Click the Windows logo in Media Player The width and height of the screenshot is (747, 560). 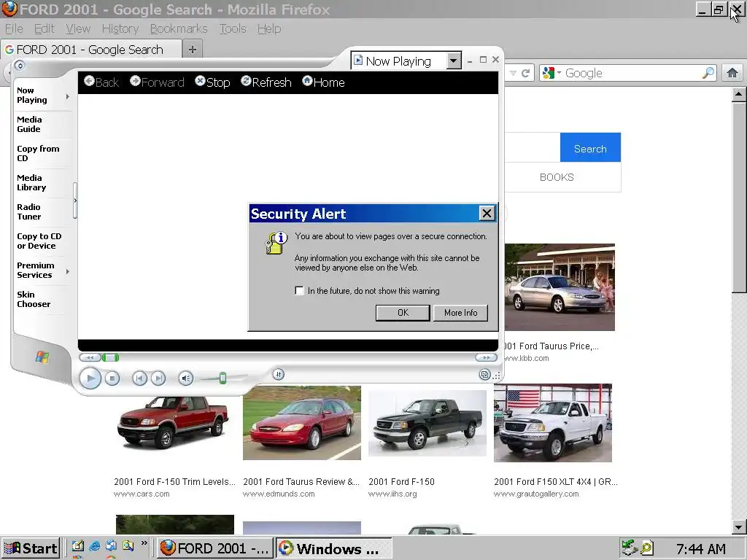click(x=42, y=357)
